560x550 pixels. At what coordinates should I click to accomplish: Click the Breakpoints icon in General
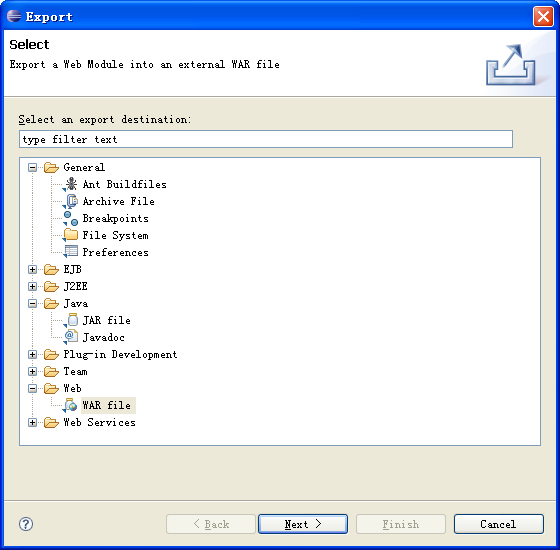click(71, 218)
